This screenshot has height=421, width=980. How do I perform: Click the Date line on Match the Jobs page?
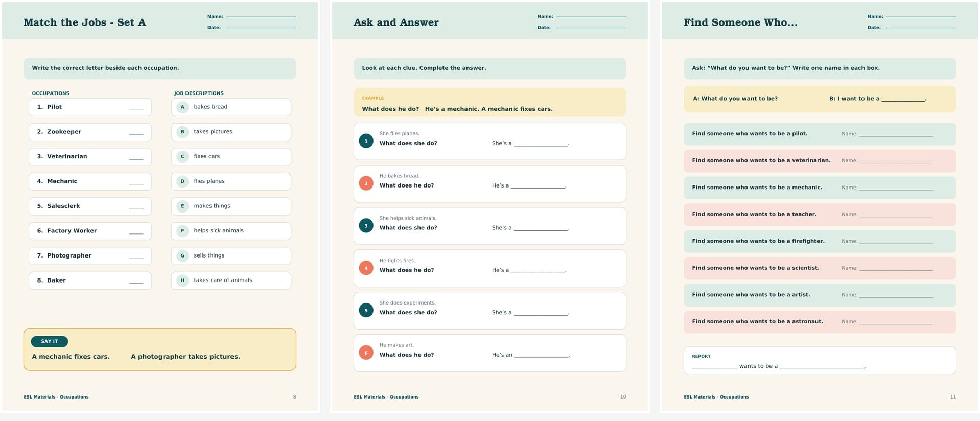(x=261, y=28)
